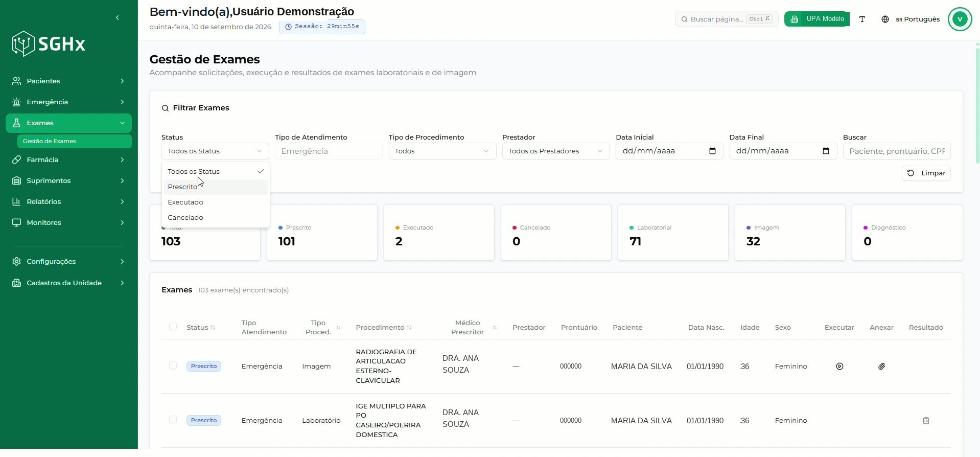Open the Tipo de Procedimento dropdown
This screenshot has width=980, height=457.
click(x=442, y=151)
